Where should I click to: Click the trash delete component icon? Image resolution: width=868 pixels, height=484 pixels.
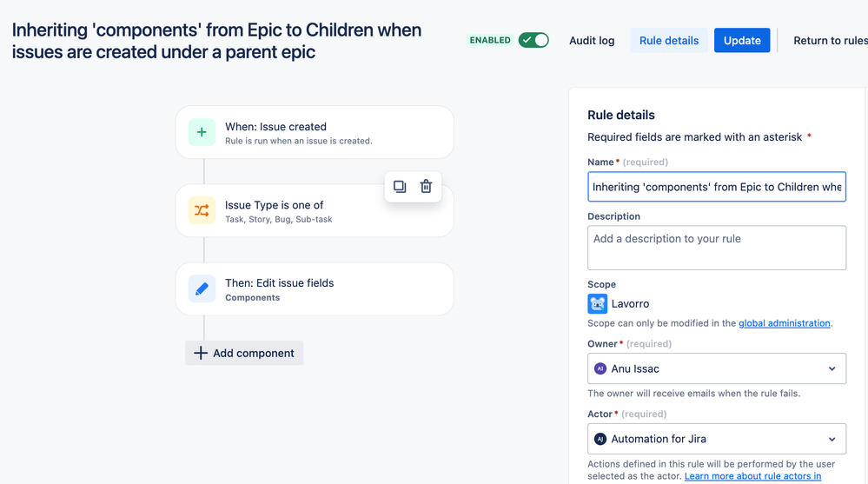[426, 187]
